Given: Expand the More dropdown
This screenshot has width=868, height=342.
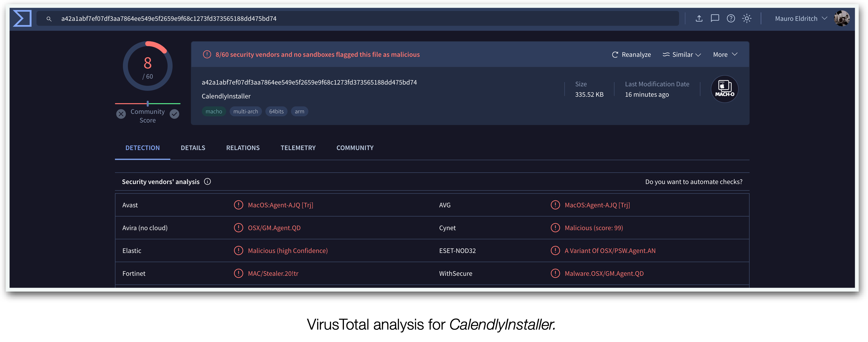Looking at the screenshot, I should pyautogui.click(x=725, y=55).
